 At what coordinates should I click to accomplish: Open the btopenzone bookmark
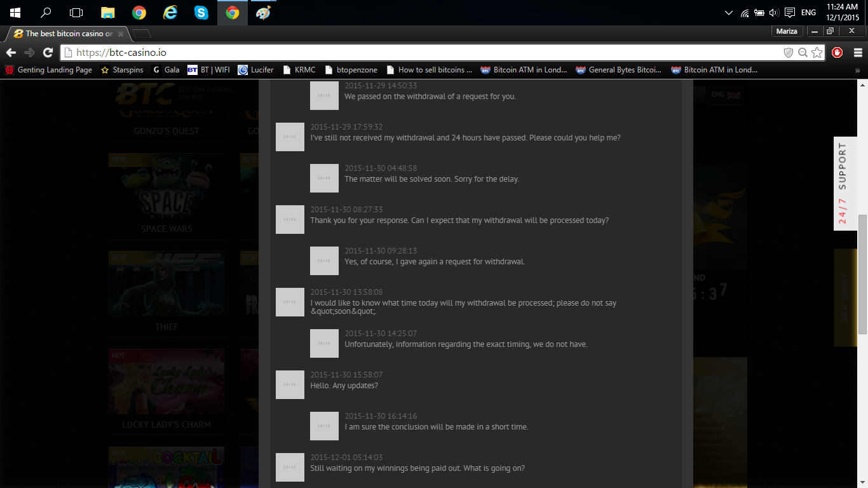click(x=351, y=70)
